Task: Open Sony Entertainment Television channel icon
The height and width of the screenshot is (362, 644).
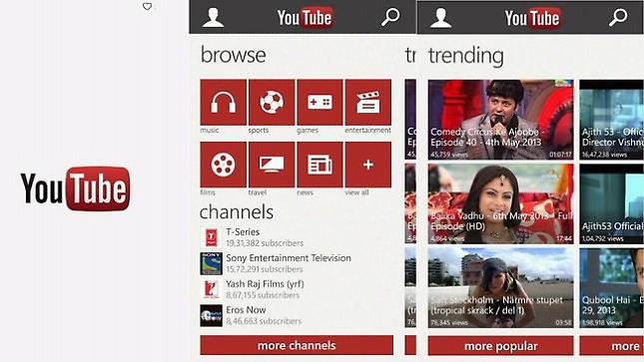Action: [211, 263]
